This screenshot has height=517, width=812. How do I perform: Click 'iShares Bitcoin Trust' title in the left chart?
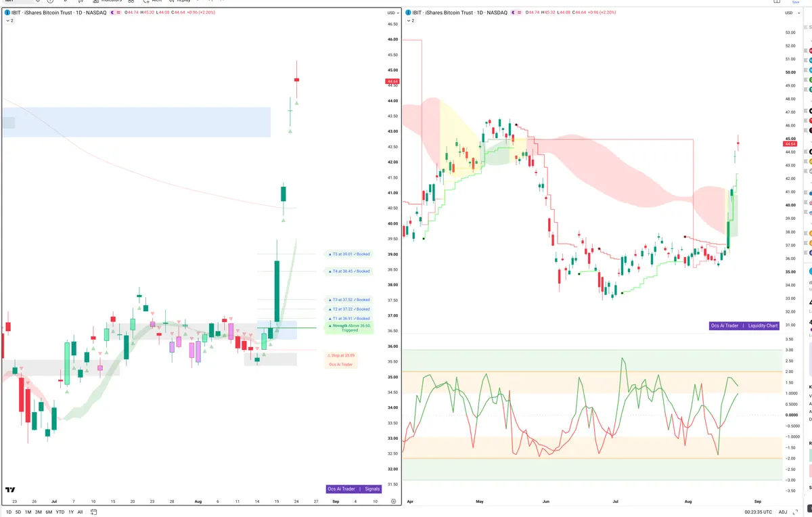click(x=47, y=13)
